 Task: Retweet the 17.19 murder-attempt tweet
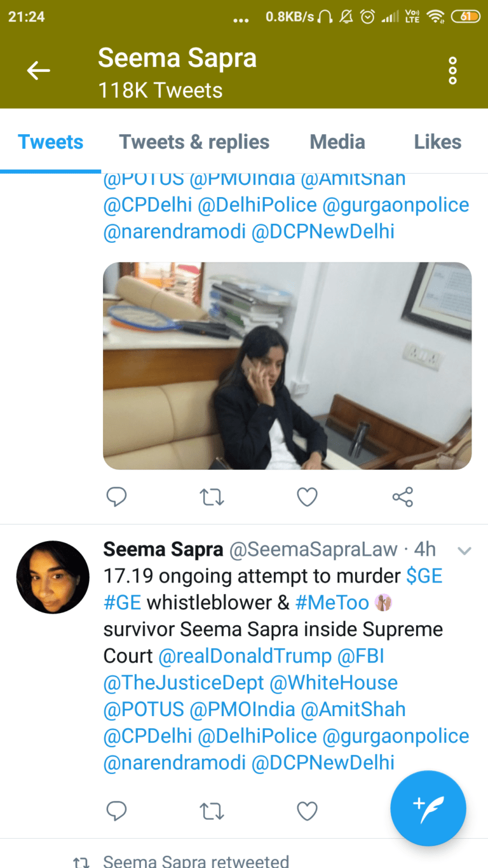coord(212,811)
